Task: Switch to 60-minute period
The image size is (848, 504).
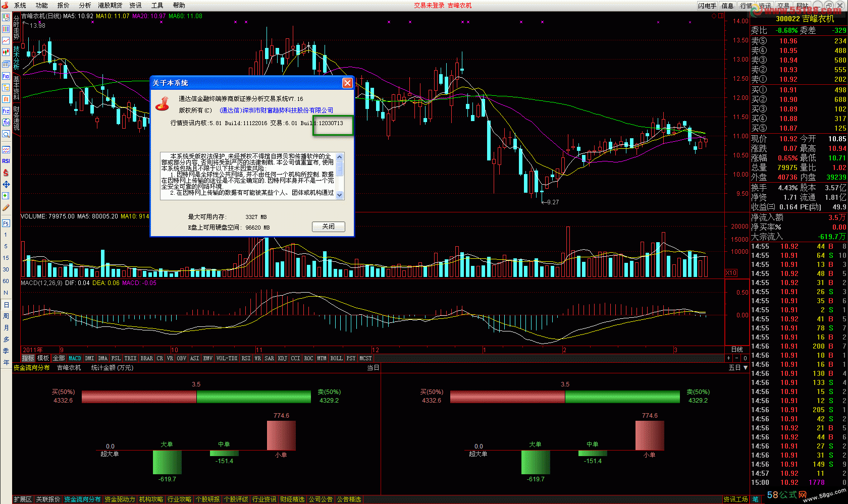Action: click(6, 281)
